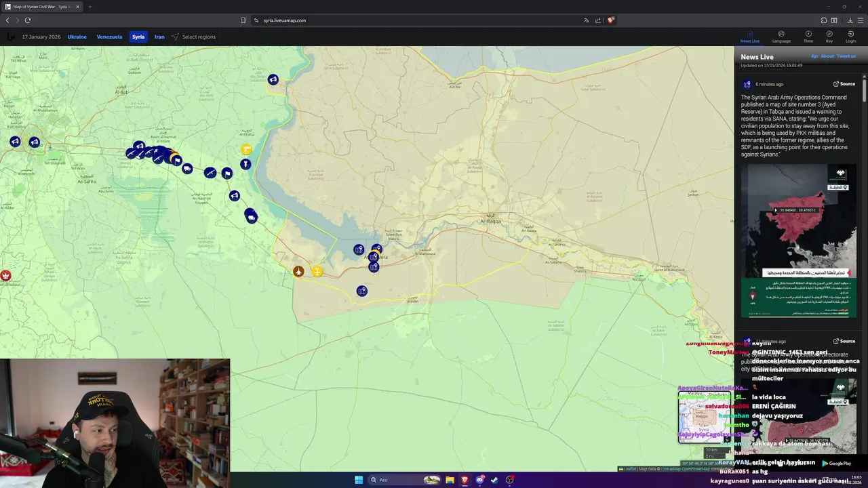The width and height of the screenshot is (868, 488).
Task: Go back to the previous page
Action: [7, 20]
